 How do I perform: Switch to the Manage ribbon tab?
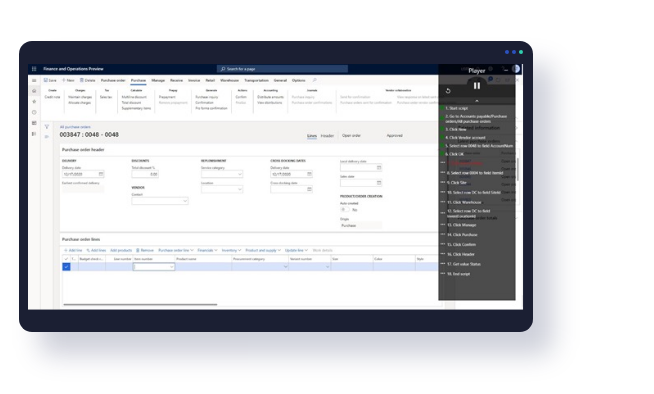click(x=158, y=80)
